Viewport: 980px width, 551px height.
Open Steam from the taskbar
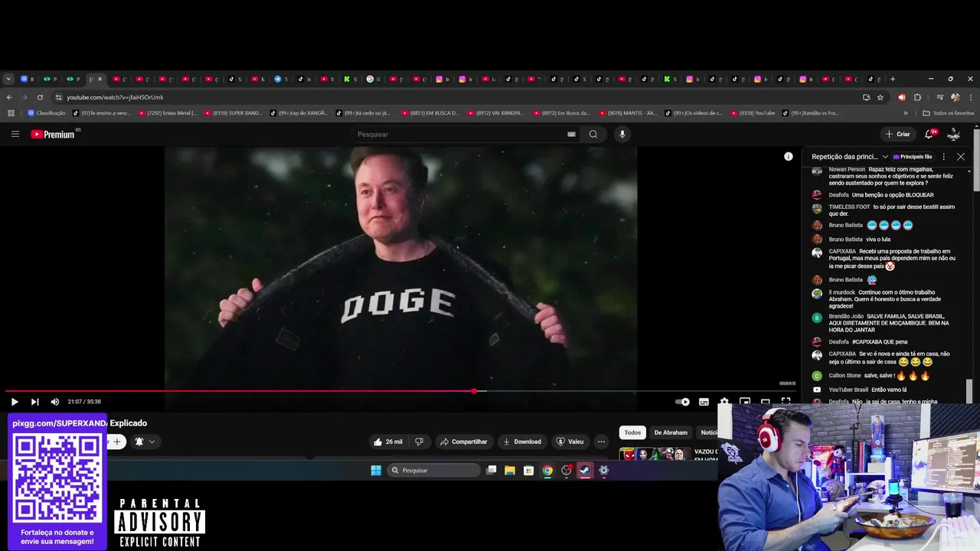pos(585,471)
